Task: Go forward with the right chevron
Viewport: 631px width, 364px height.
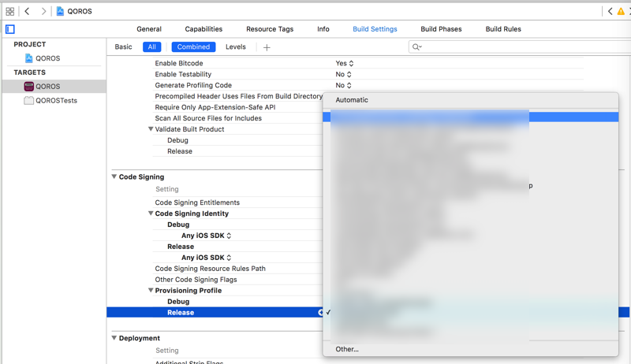Action: point(43,11)
